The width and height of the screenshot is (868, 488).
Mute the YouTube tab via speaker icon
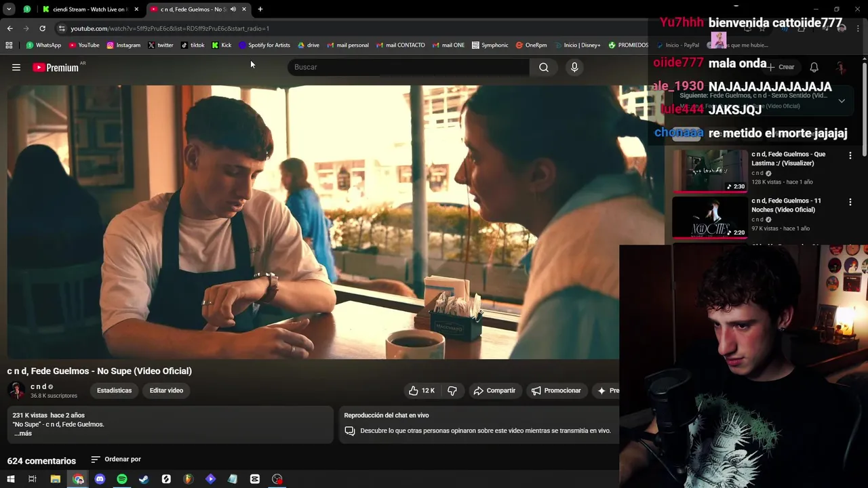coord(233,9)
